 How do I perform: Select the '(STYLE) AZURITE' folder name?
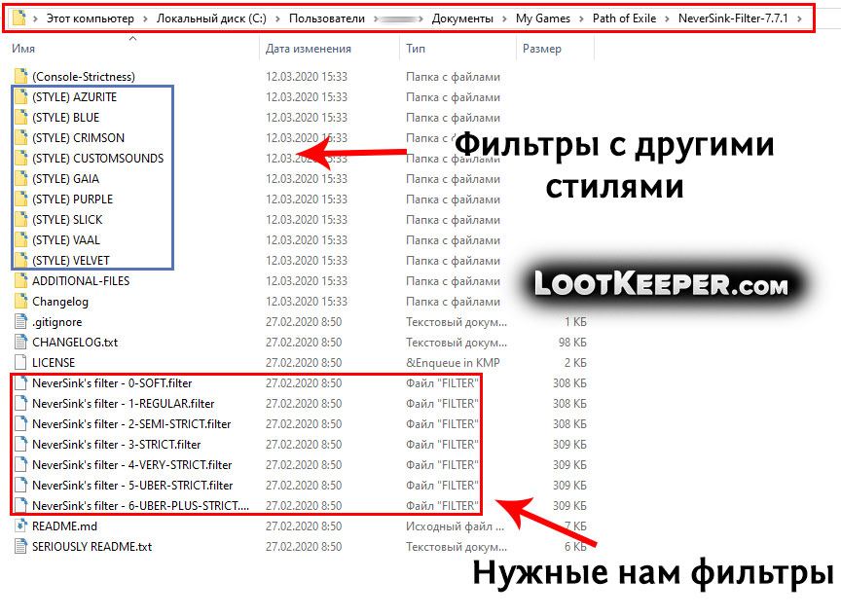pyautogui.click(x=75, y=97)
